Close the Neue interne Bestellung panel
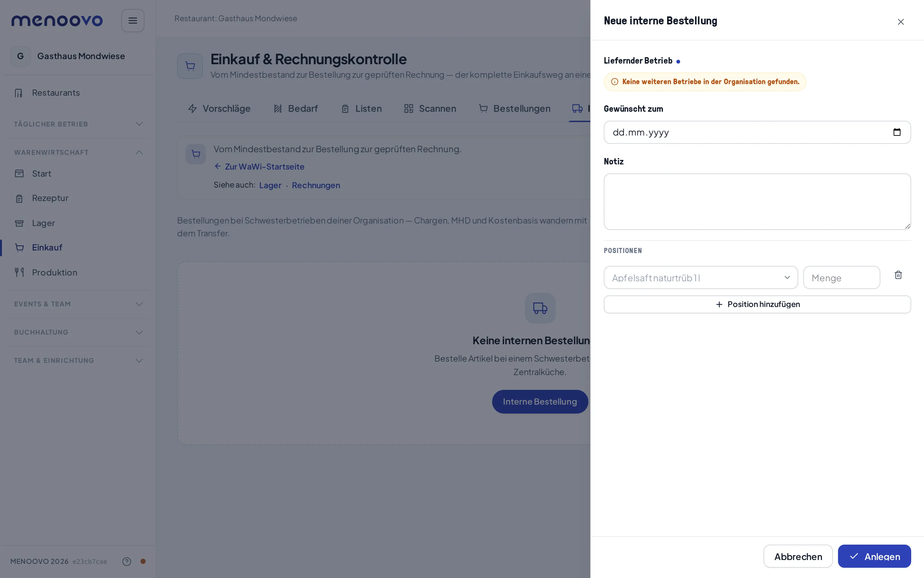 pos(901,22)
